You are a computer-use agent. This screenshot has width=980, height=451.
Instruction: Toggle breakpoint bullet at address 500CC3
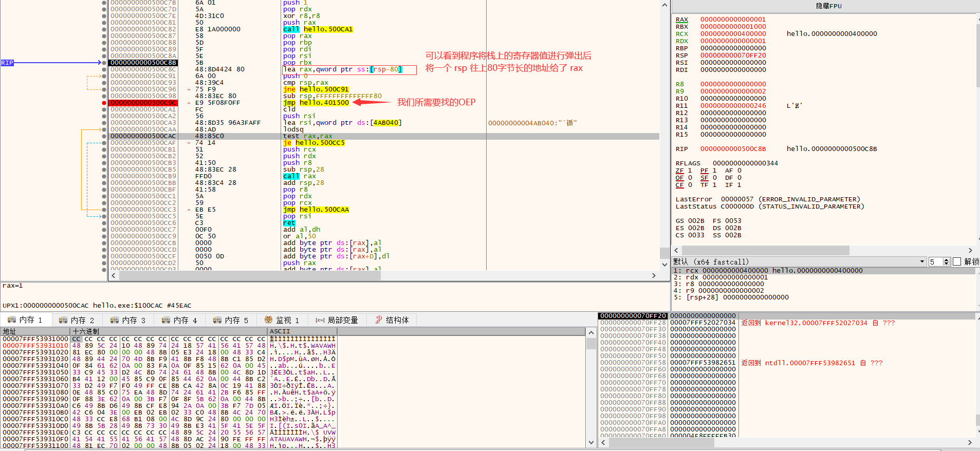click(x=104, y=210)
